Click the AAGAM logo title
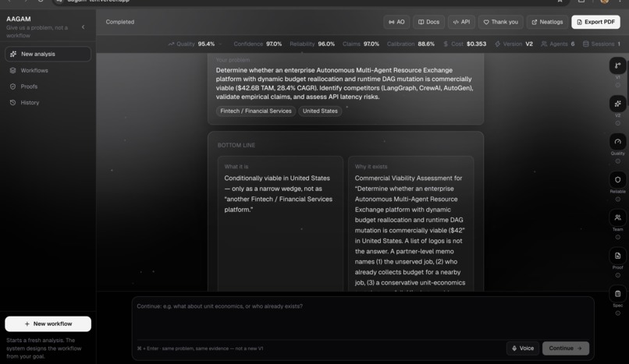This screenshot has height=364, width=629. 19,19
